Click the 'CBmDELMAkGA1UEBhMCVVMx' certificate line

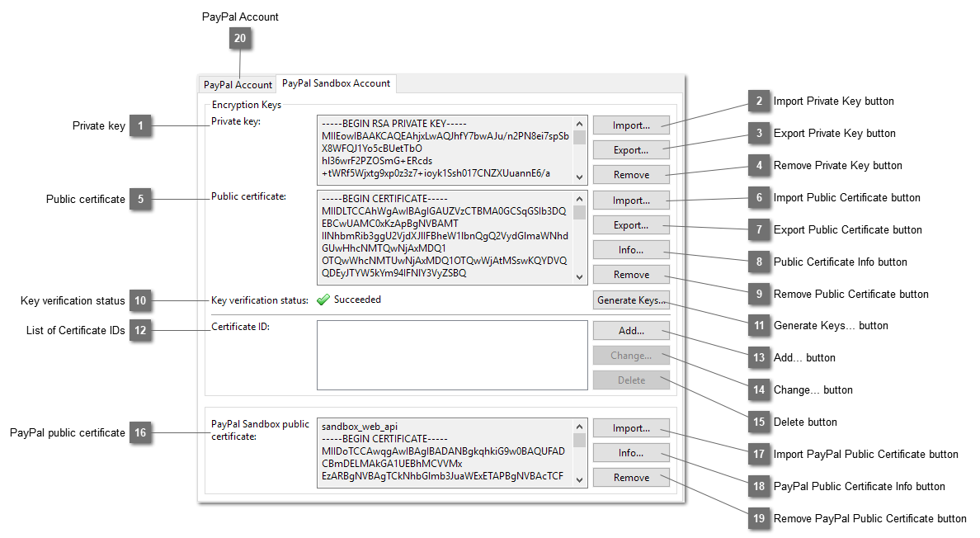392,464
